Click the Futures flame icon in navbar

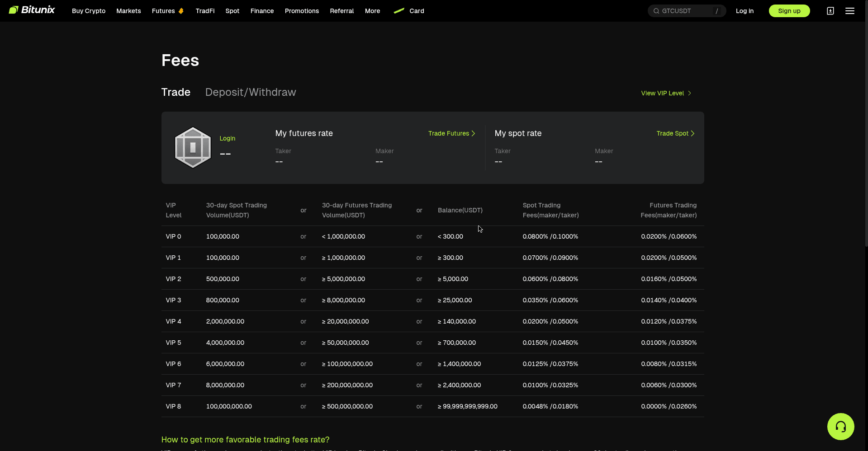coord(181,11)
